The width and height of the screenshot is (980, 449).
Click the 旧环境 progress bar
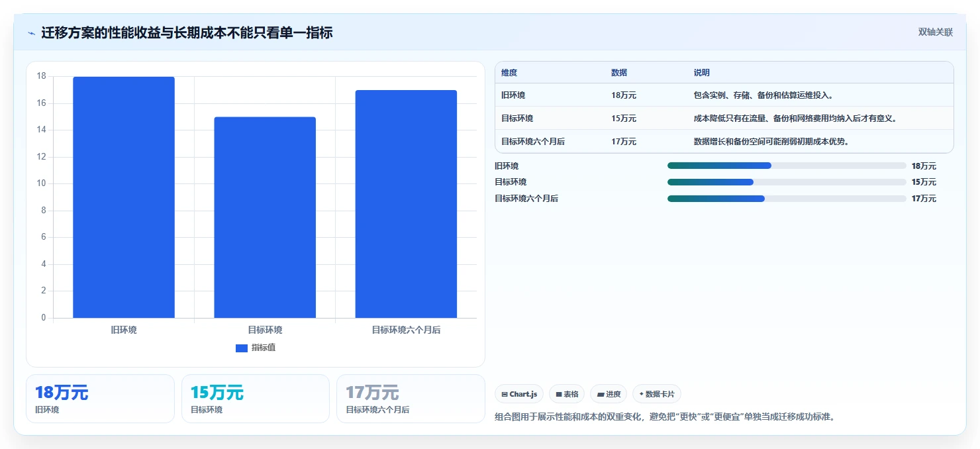click(x=787, y=166)
